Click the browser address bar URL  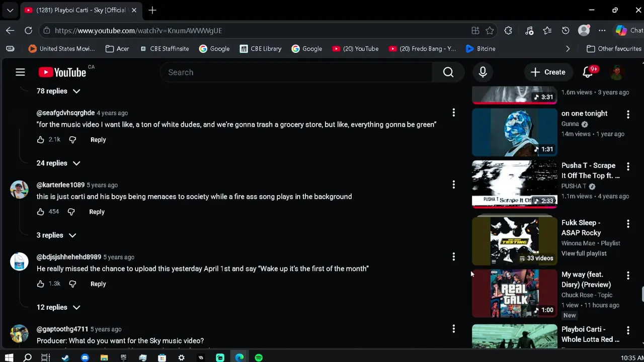tap(138, 31)
